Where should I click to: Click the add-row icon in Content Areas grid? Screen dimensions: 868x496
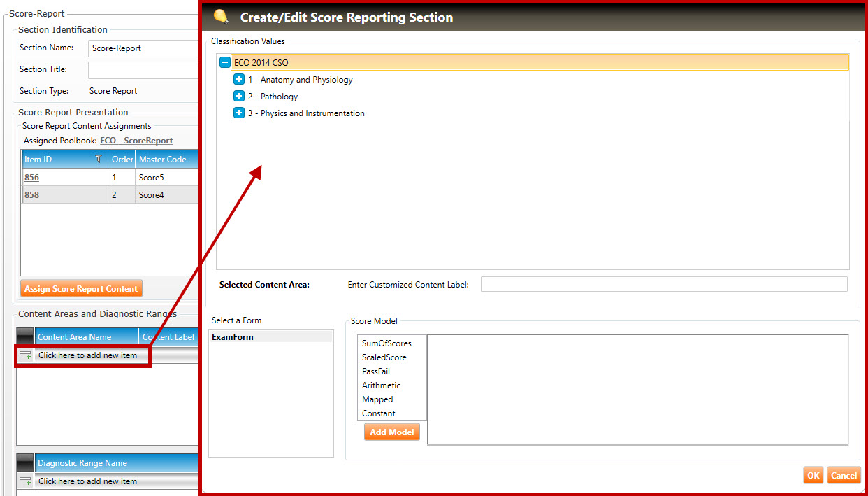[x=25, y=355]
